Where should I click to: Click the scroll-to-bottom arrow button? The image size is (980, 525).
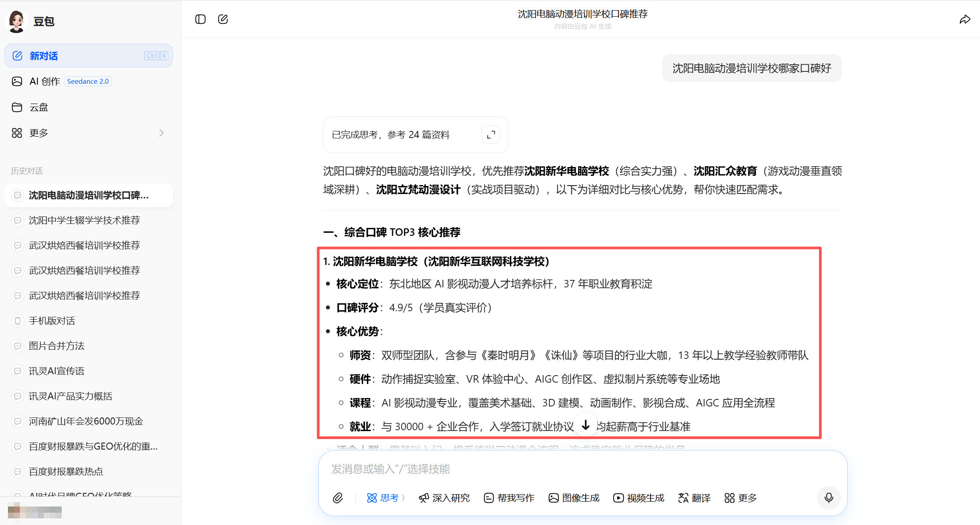coord(586,425)
